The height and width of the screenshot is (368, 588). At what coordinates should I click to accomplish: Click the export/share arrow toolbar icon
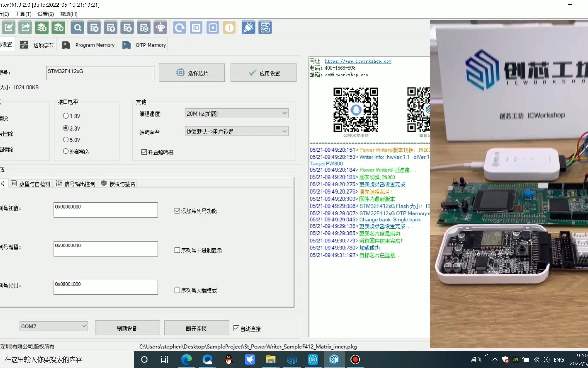click(x=25, y=27)
